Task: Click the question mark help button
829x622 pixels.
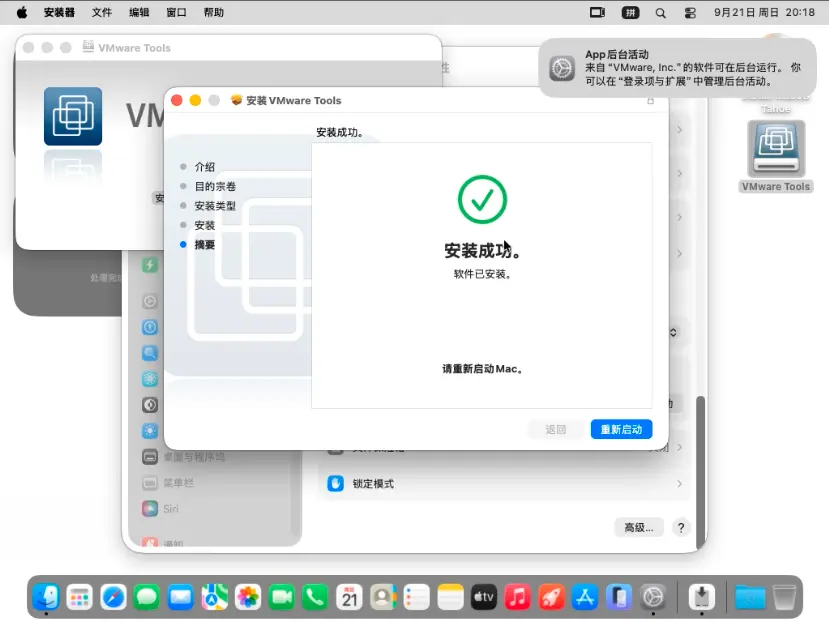Action: [x=681, y=527]
